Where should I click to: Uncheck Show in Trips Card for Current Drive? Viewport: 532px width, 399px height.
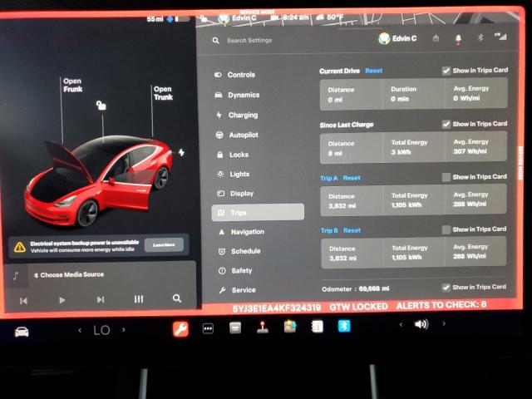(x=446, y=71)
